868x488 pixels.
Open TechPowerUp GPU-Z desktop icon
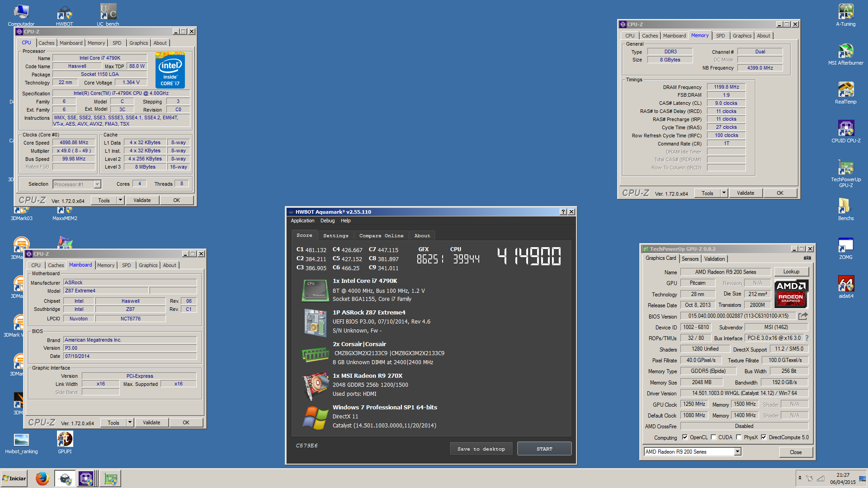click(845, 173)
